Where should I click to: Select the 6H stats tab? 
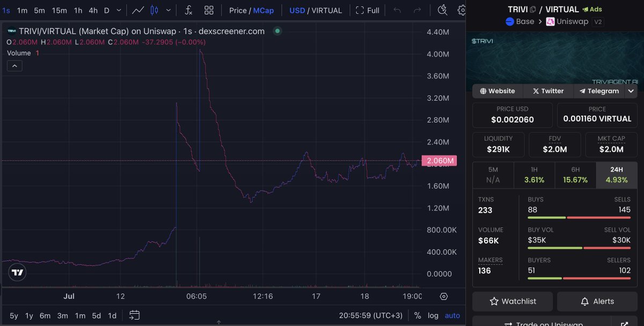point(575,175)
